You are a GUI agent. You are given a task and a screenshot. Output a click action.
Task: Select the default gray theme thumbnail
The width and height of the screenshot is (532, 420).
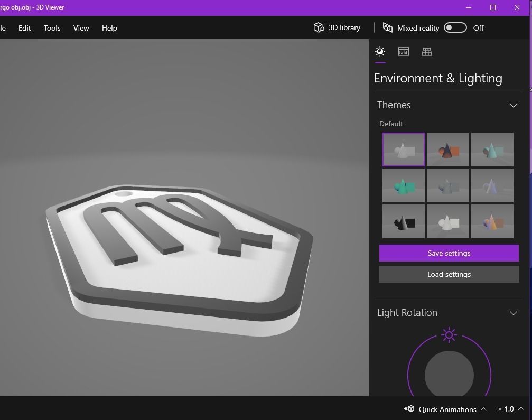tap(404, 150)
